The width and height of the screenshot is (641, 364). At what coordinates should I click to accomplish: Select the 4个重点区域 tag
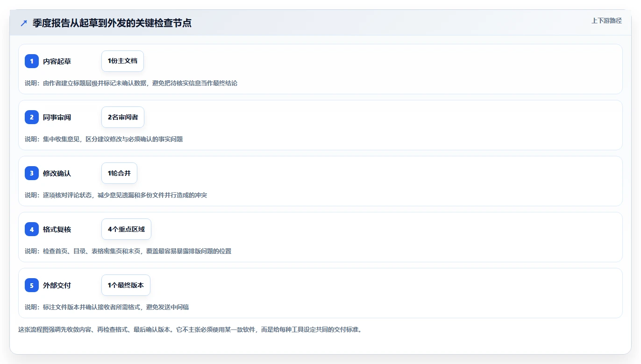click(x=126, y=229)
